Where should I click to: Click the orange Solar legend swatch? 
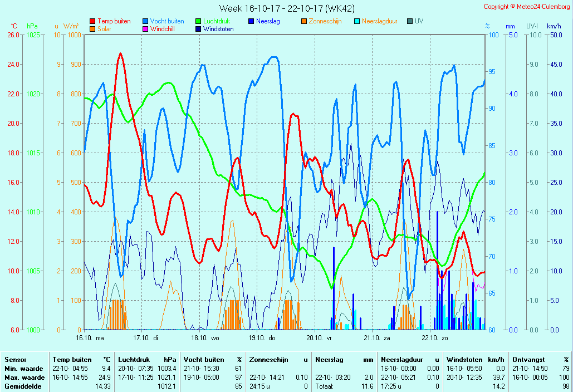(92, 29)
